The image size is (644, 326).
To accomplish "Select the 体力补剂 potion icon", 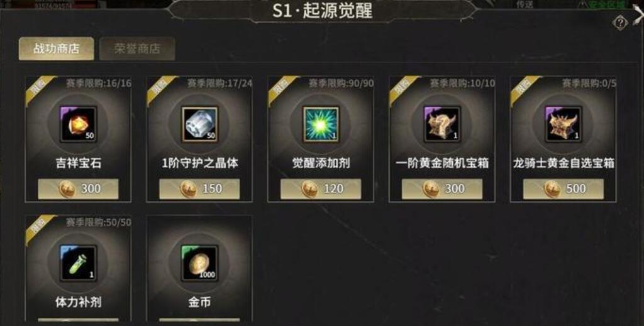I will pyautogui.click(x=78, y=263).
